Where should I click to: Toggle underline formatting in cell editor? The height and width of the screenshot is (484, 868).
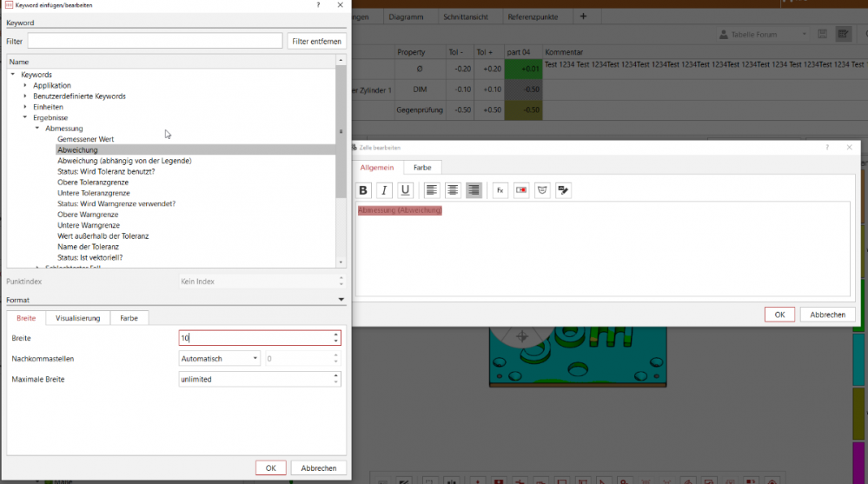click(405, 190)
